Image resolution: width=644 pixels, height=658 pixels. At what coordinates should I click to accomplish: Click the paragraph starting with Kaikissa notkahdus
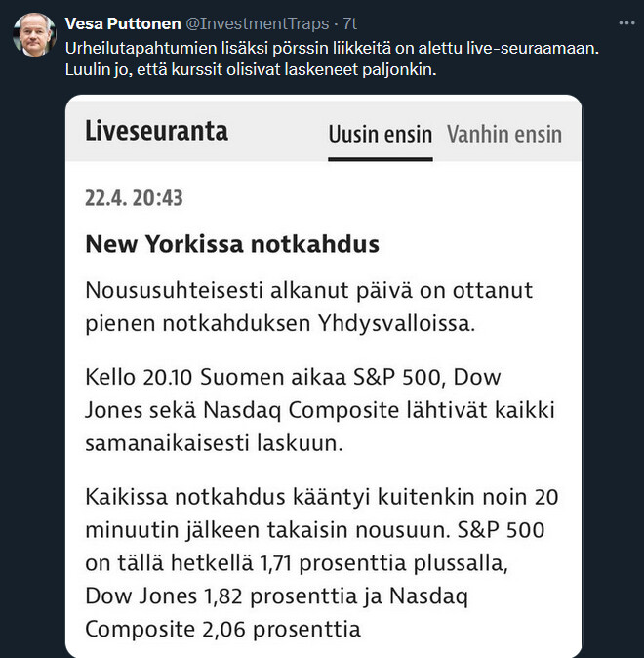(x=322, y=562)
